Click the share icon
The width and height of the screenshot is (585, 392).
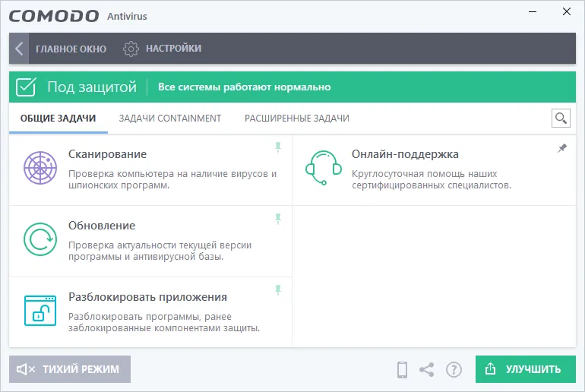tap(427, 370)
